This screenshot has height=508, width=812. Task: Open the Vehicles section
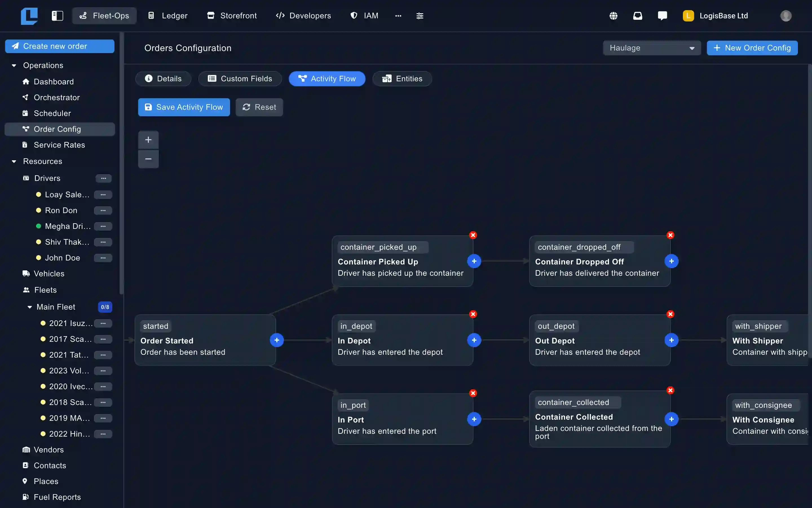click(60, 274)
